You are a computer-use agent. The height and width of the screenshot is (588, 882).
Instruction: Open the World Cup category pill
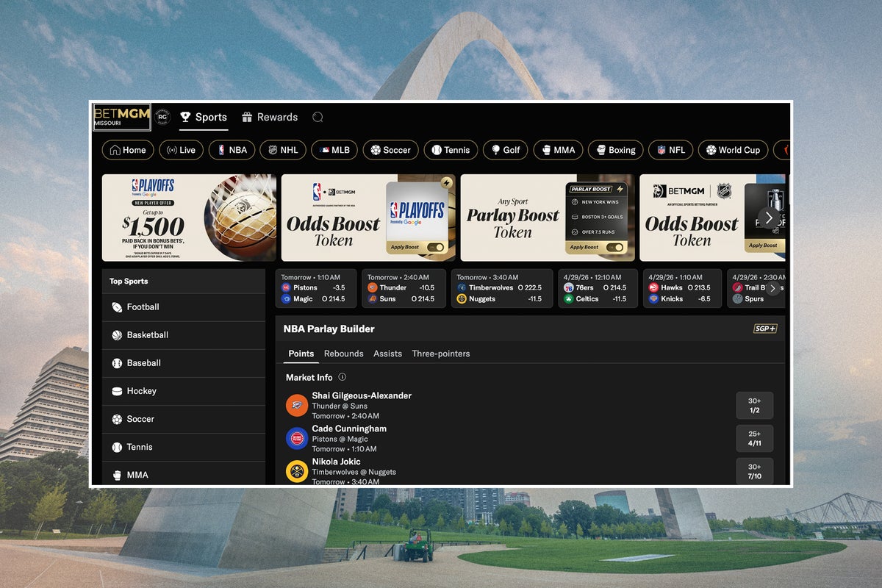(x=733, y=150)
